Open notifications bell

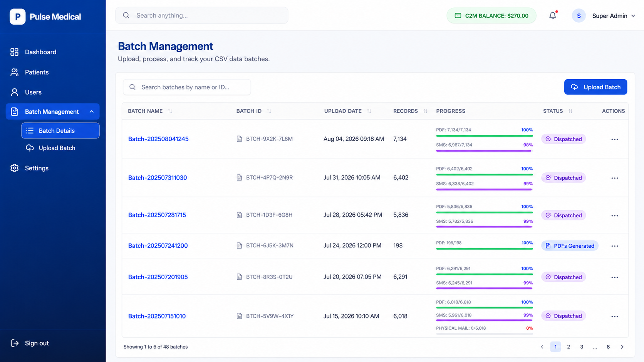coord(553,15)
